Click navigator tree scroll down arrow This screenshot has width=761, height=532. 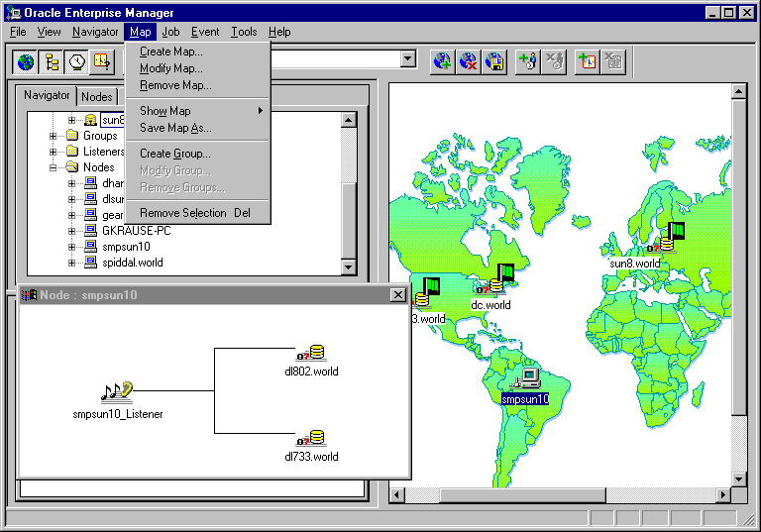click(349, 266)
